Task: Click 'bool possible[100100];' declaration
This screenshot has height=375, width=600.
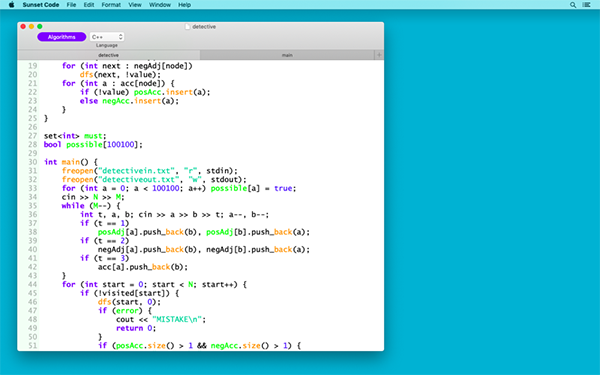Action: coord(93,145)
